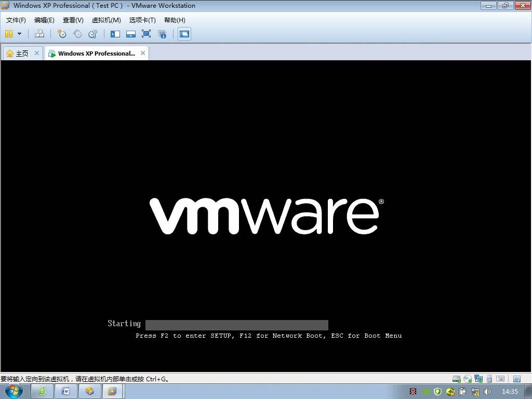Viewport: 532px width, 399px height.
Task: Open the 虚拟机(M) menu
Action: tap(106, 20)
